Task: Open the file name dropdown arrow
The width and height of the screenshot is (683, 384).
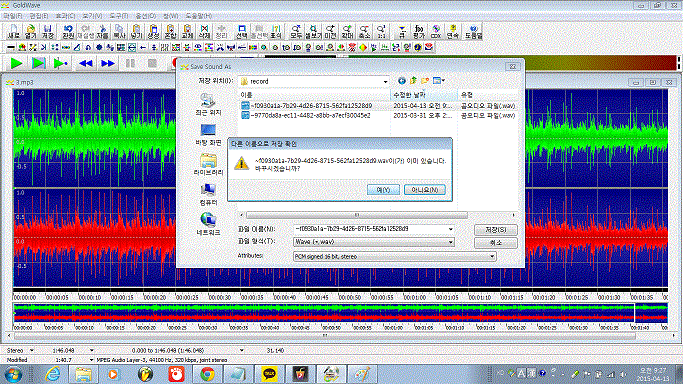Action: point(450,229)
